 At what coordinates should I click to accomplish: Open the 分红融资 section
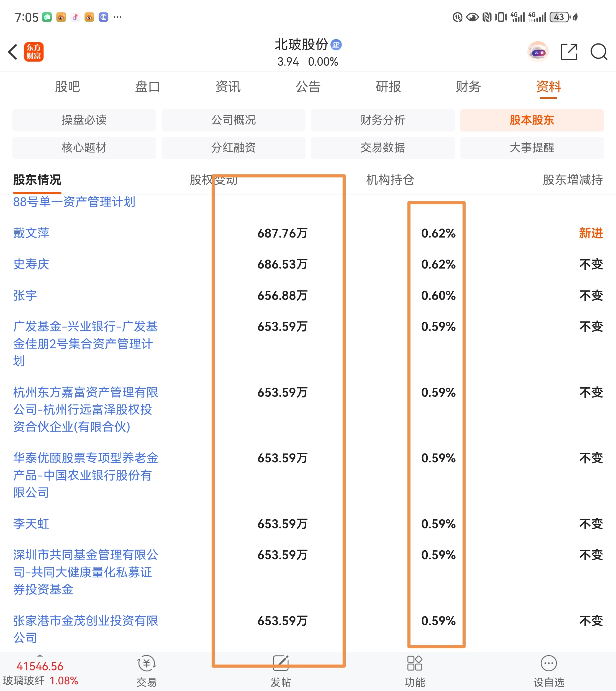(233, 148)
